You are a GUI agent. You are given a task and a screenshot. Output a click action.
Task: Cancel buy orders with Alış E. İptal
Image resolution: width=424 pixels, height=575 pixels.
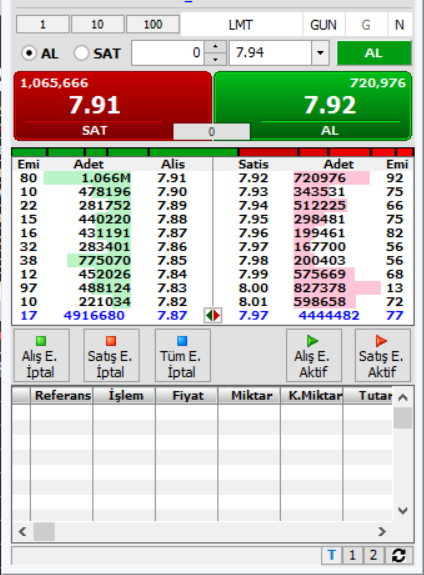pos(41,355)
